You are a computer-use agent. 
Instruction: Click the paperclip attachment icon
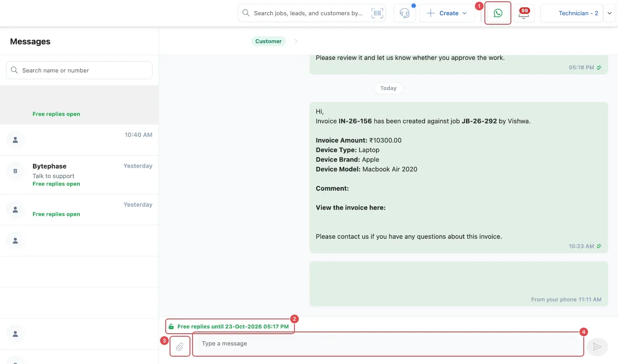180,347
